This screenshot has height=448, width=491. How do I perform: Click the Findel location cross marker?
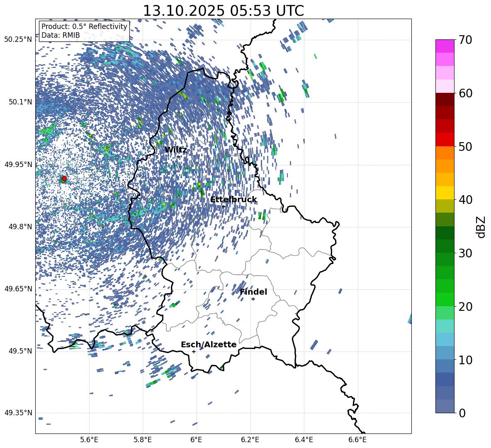tap(253, 299)
